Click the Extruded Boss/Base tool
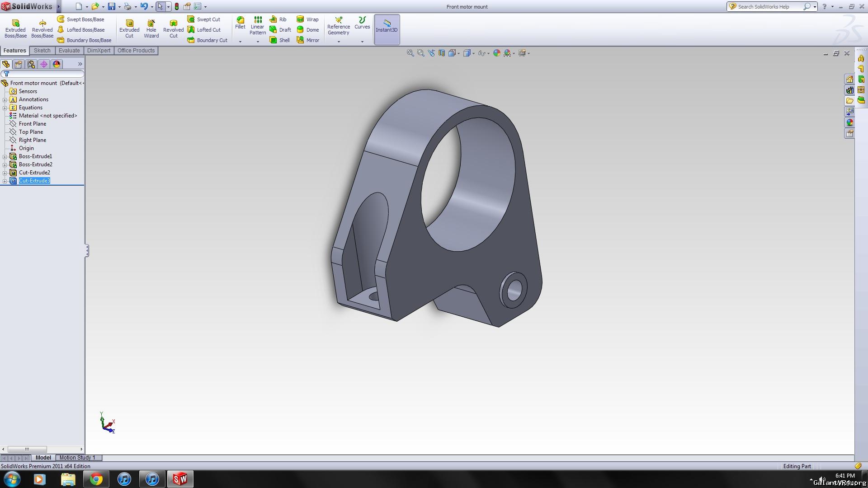 [15, 29]
